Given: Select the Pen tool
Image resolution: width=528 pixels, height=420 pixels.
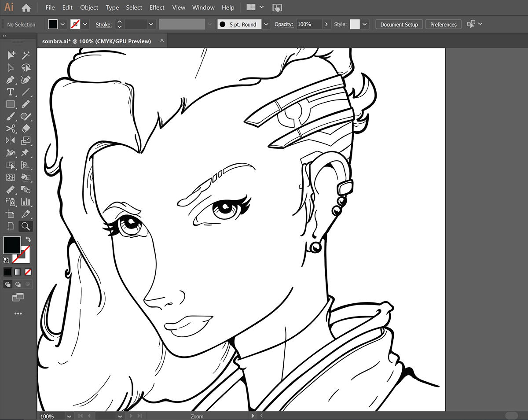Looking at the screenshot, I should tap(11, 80).
